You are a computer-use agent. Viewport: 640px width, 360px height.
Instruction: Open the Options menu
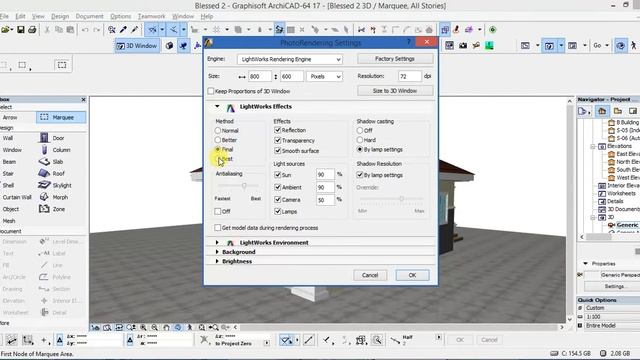(x=121, y=16)
